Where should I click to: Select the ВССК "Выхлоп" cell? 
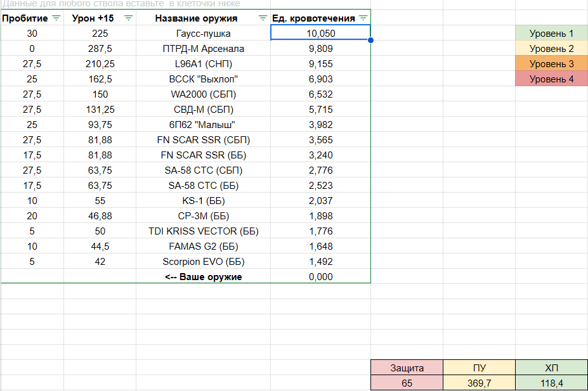click(x=203, y=79)
